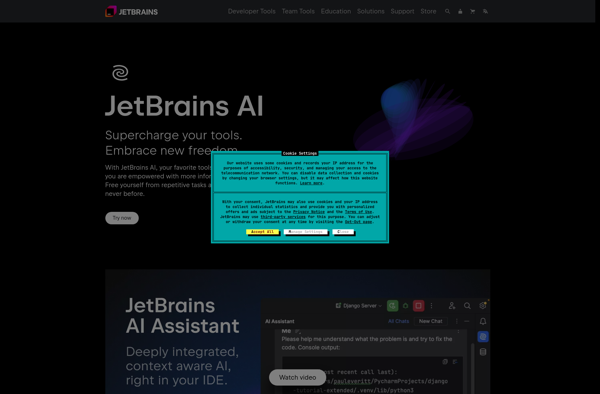Viewport: 600px width, 394px height.
Task: Switch to All Chats in AI Assistant
Action: 398,321
